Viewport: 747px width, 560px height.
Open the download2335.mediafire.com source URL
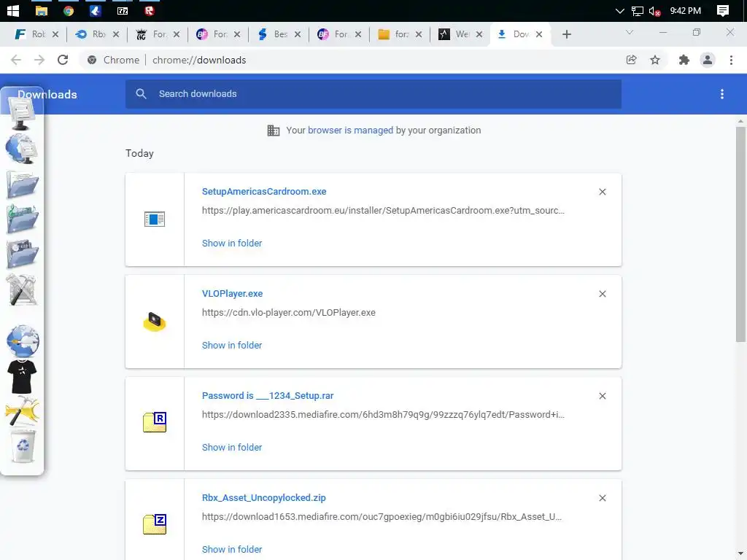point(383,415)
